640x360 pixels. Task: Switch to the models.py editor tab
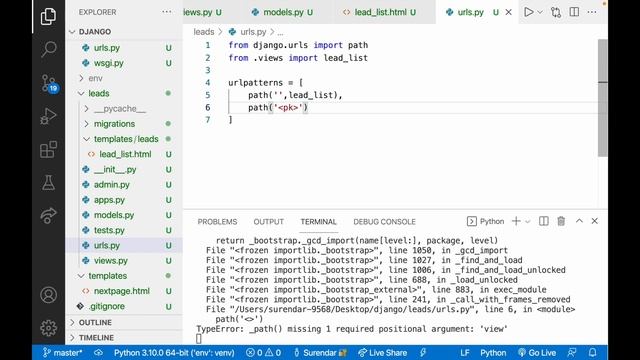(282, 12)
